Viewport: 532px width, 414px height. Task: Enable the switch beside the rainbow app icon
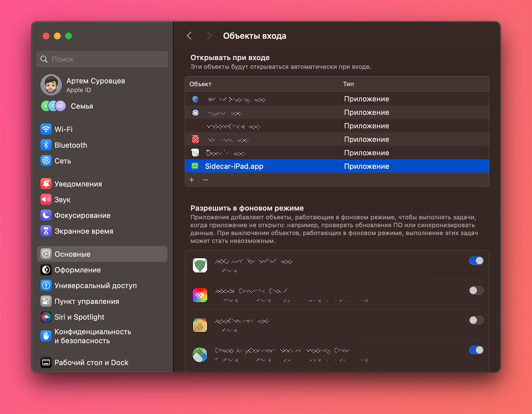(476, 291)
